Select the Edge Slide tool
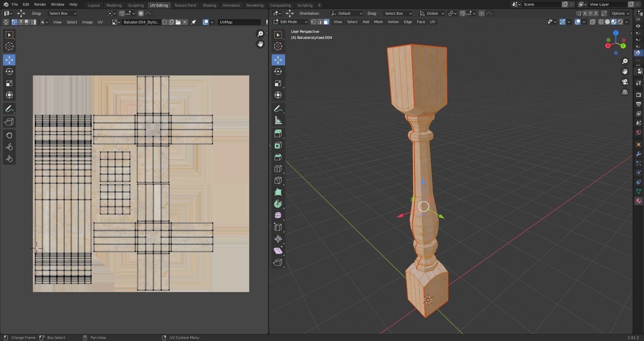Screen dimensions: 644x341 pos(278,227)
